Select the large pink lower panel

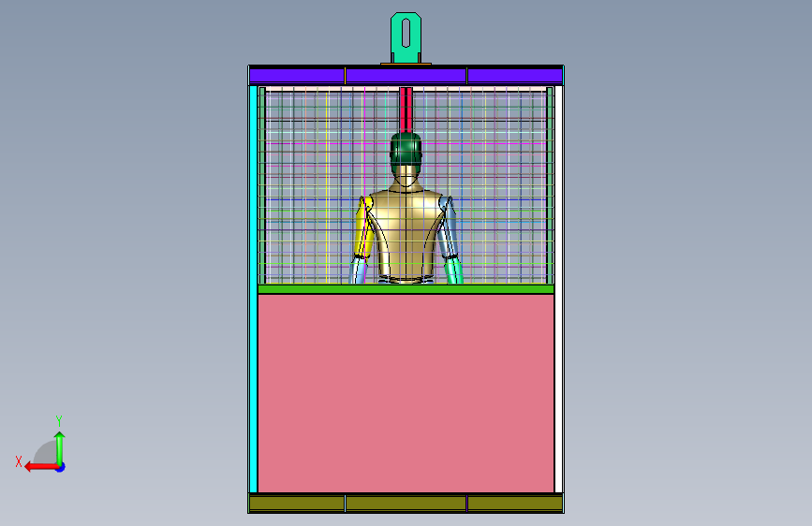[406, 393]
